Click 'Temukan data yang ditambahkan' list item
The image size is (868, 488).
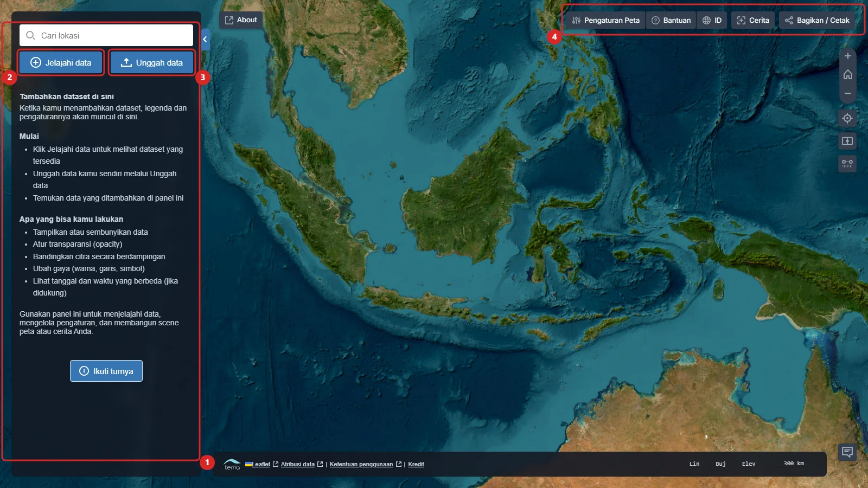click(108, 198)
